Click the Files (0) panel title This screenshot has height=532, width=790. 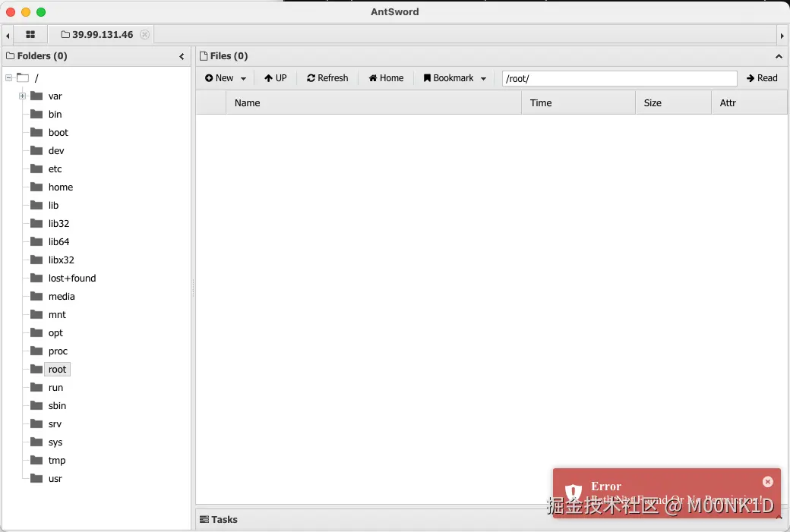point(223,56)
